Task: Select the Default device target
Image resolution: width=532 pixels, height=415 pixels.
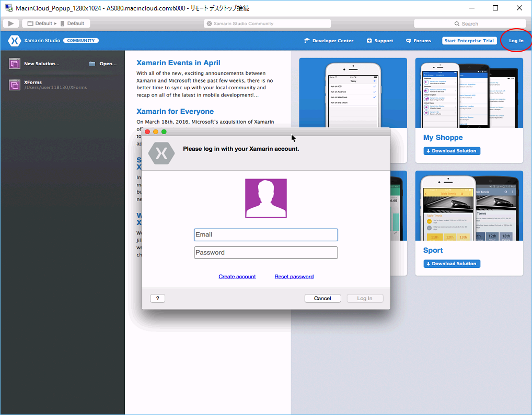Action: [x=72, y=23]
